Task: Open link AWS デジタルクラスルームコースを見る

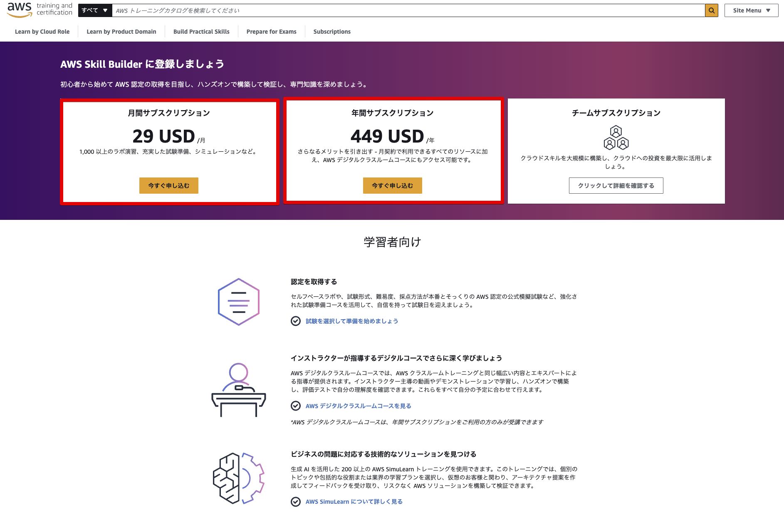Action: (359, 406)
